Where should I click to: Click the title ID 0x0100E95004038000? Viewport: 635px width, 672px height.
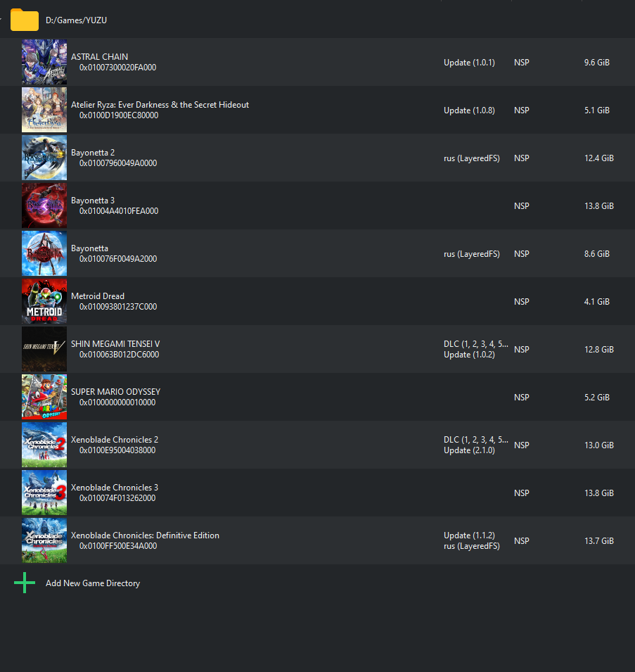click(x=117, y=450)
